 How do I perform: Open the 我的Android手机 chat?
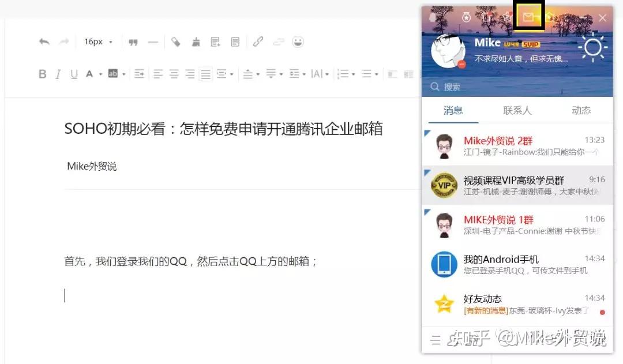click(517, 264)
